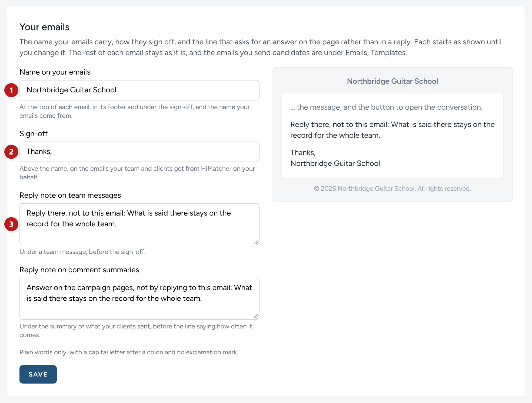The height and width of the screenshot is (403, 532).
Task: Click the 'Reply note on comment summaries' label
Action: pos(79,270)
